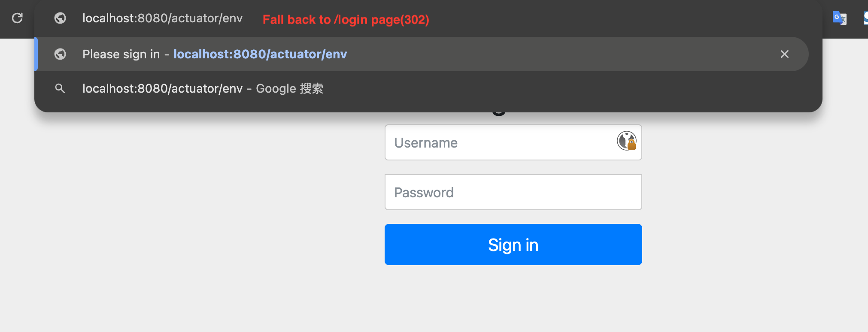The image size is (868, 332).
Task: Click the blue localhost:8080/actuator/env link text
Action: 260,54
